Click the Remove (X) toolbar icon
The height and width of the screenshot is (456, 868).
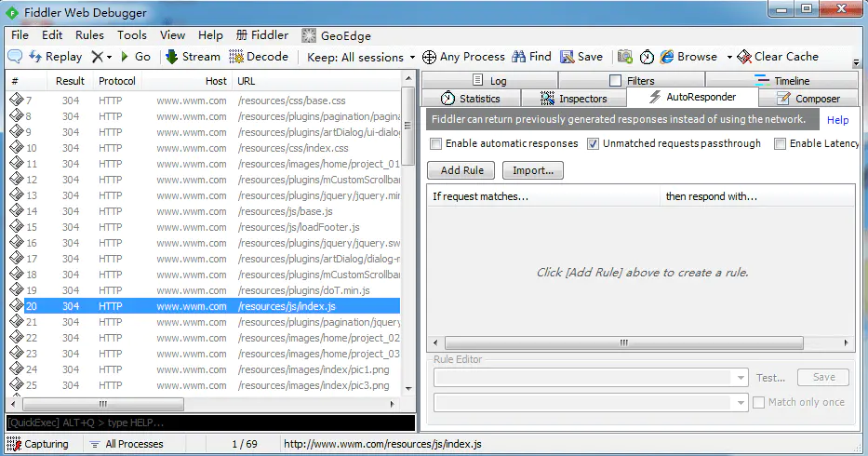click(x=98, y=57)
